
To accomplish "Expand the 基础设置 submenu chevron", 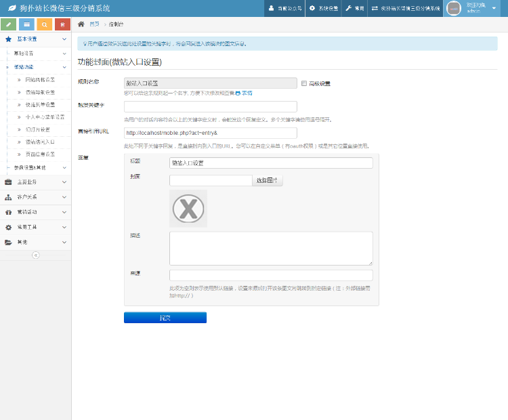I will click(64, 54).
